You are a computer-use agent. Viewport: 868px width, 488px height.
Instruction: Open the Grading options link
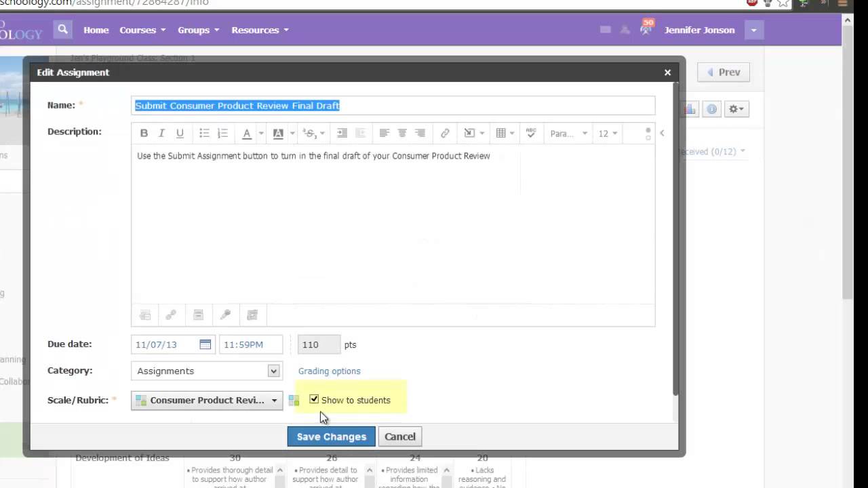coord(330,371)
